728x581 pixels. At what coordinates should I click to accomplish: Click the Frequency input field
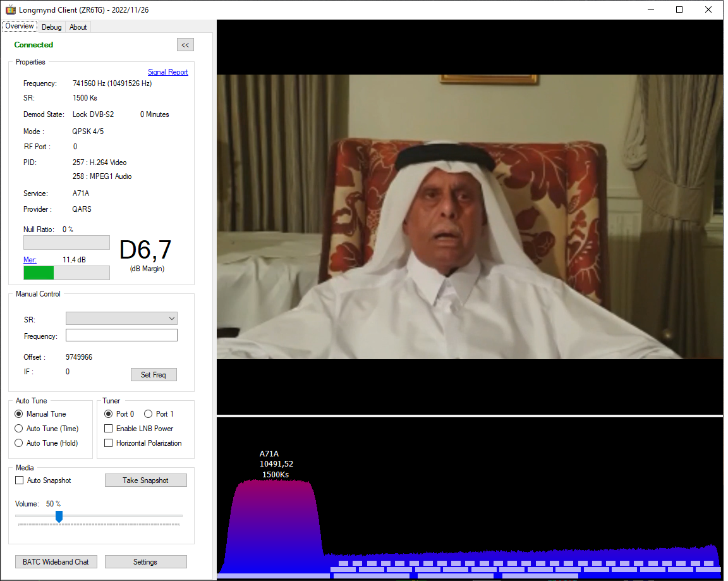tap(121, 336)
